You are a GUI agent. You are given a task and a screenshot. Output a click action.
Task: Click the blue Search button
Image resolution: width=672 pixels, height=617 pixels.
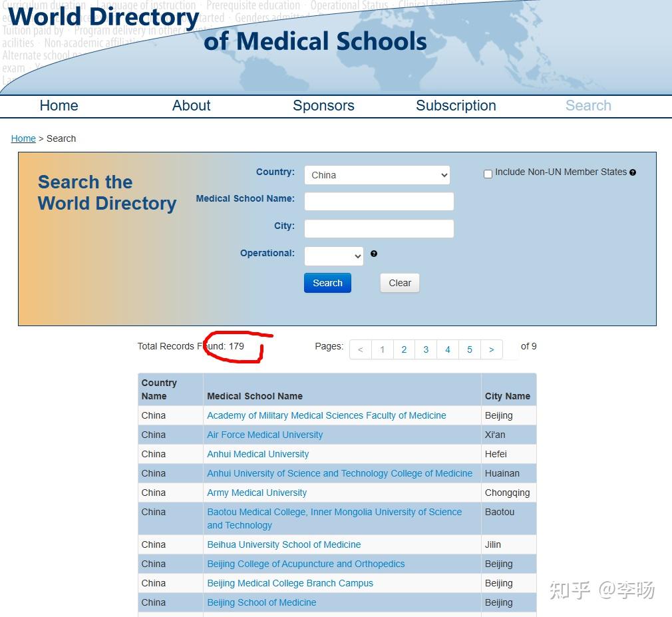(327, 283)
